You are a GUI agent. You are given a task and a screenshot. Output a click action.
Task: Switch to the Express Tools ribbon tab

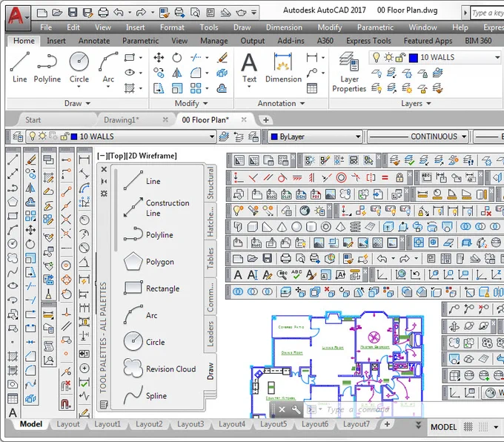(368, 41)
